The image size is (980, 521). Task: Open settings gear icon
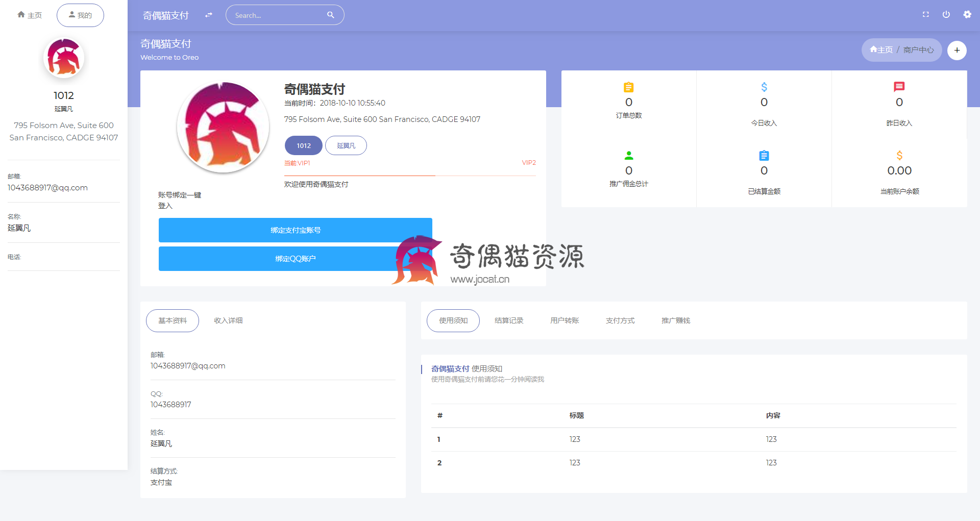[967, 14]
